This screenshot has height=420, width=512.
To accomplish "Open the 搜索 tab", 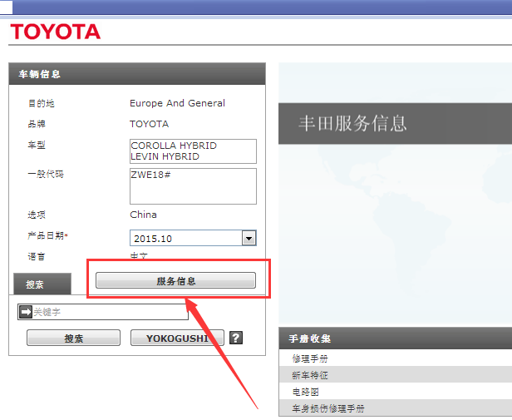I will click(42, 284).
